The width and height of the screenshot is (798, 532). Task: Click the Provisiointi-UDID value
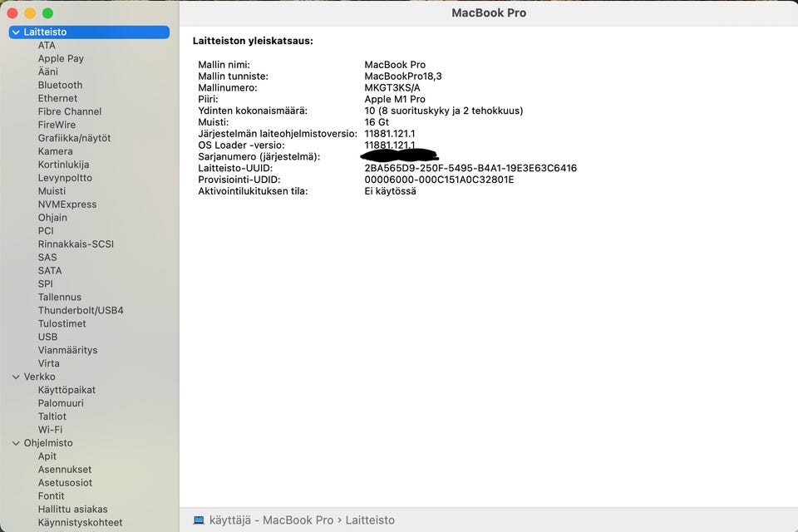coord(439,180)
